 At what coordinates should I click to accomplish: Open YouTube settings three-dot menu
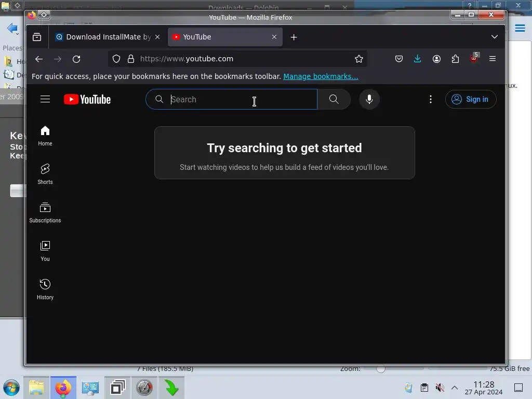coord(431,99)
